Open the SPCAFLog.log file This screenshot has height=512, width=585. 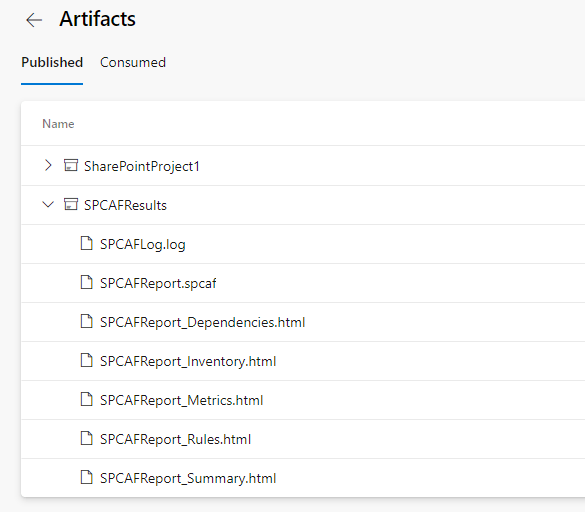143,245
